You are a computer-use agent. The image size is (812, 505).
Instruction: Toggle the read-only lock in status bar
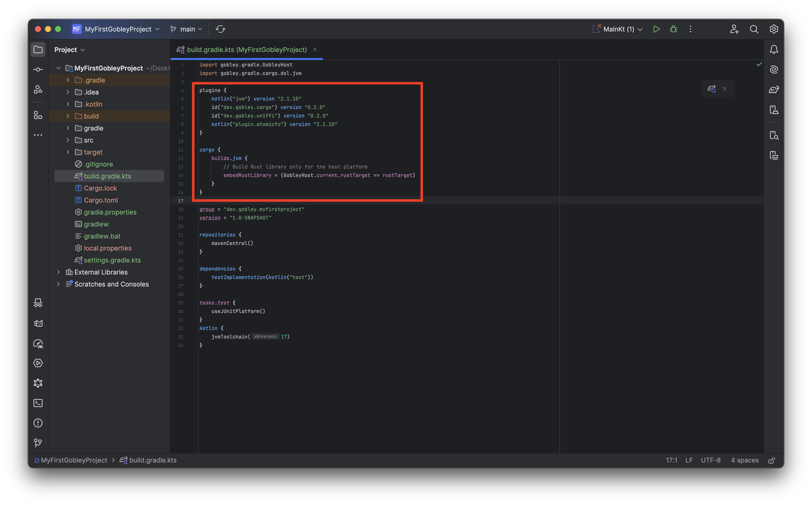coord(771,460)
